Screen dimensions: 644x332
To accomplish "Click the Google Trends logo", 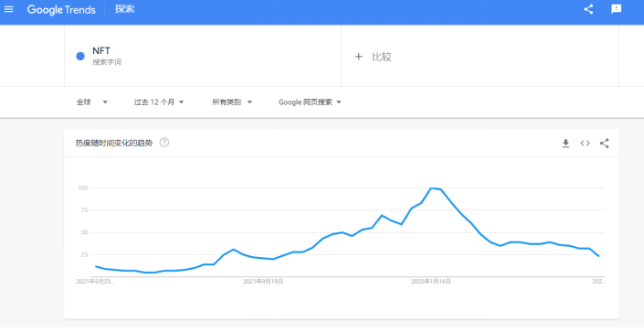I will pyautogui.click(x=61, y=9).
